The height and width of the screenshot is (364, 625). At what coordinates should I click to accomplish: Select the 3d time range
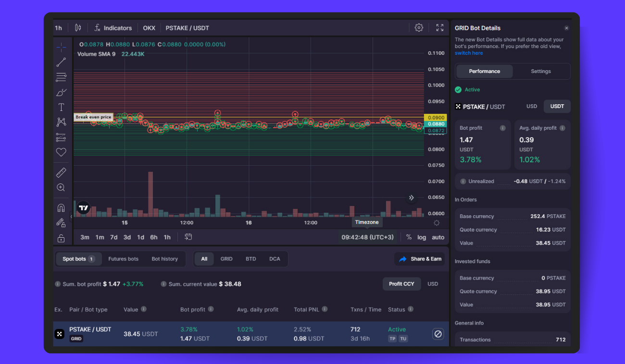[x=127, y=237]
